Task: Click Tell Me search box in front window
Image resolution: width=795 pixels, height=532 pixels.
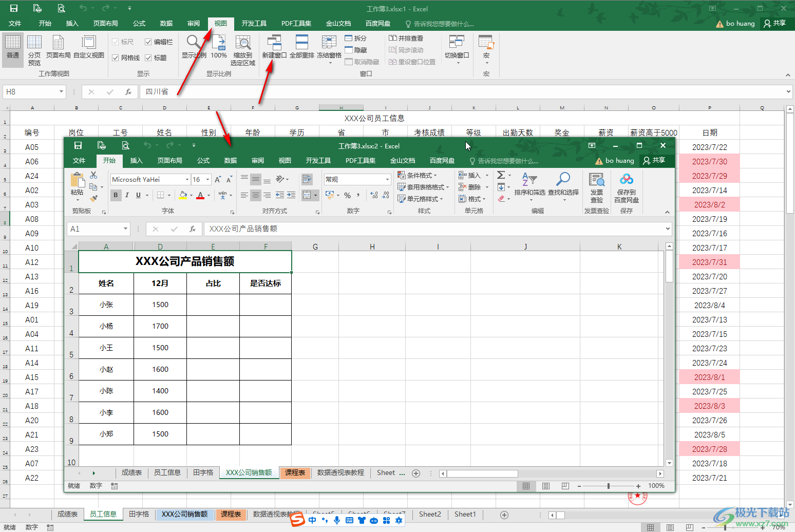Action: click(x=504, y=161)
